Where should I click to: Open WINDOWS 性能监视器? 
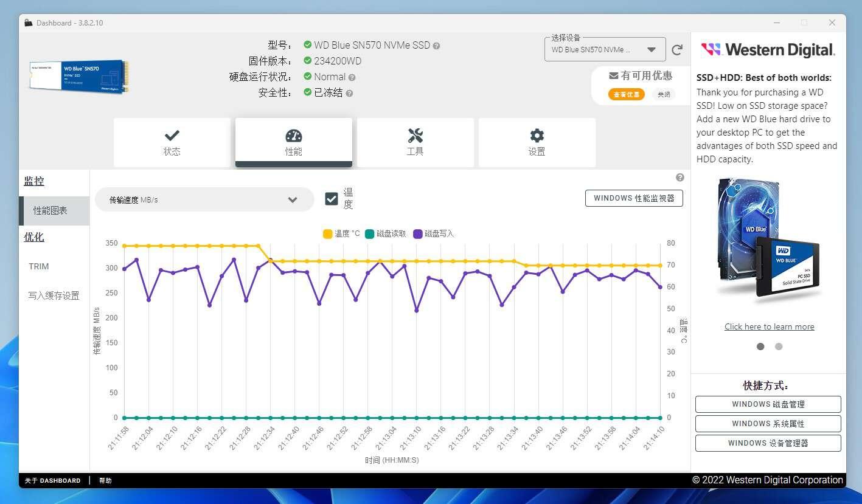[x=634, y=198]
